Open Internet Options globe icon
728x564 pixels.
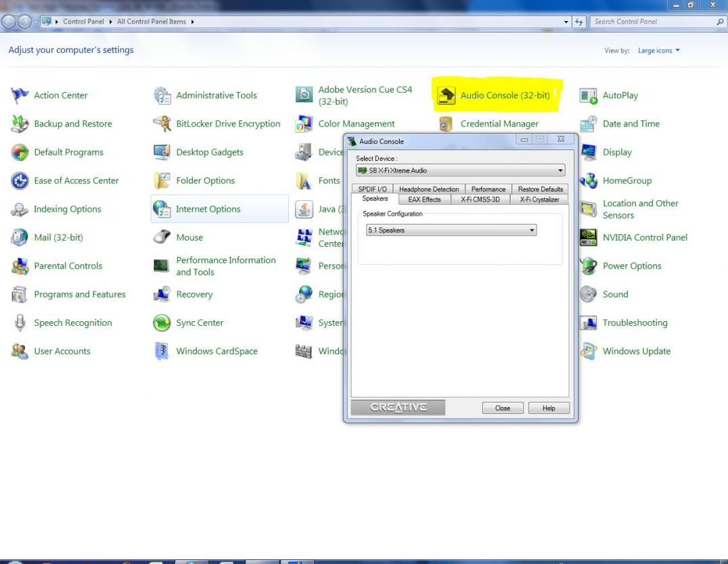162,210
